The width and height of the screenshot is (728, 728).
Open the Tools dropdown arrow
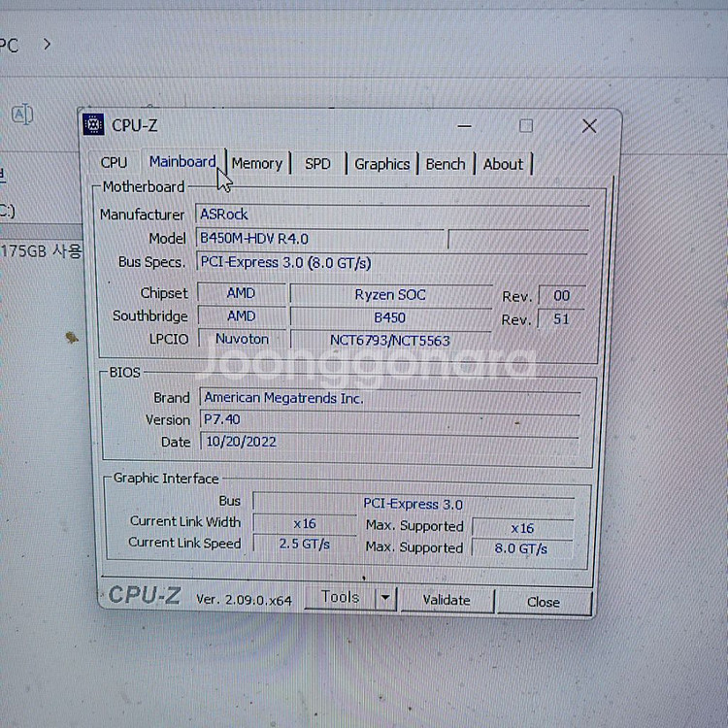click(x=385, y=599)
